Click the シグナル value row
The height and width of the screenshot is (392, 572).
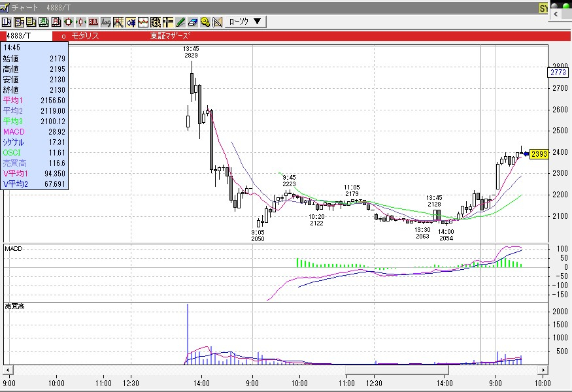pyautogui.click(x=34, y=142)
